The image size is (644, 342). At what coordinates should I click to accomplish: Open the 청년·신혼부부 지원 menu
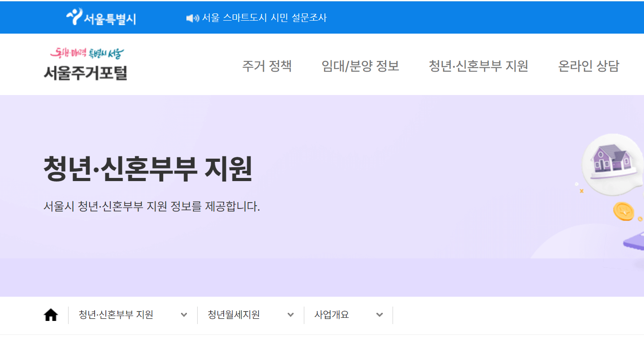pyautogui.click(x=479, y=66)
